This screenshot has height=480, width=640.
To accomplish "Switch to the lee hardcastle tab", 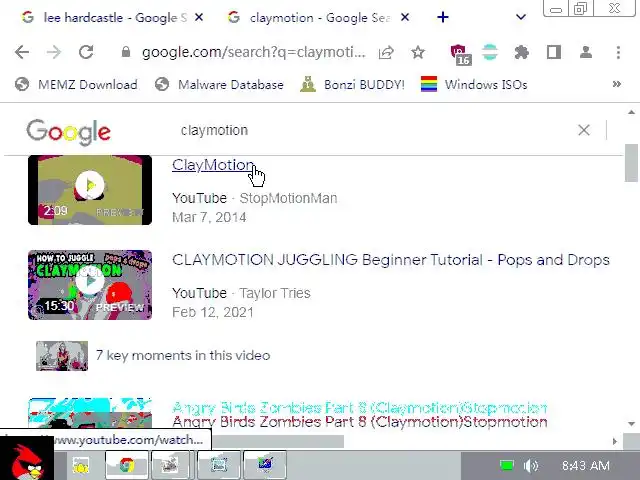I will pos(104,18).
